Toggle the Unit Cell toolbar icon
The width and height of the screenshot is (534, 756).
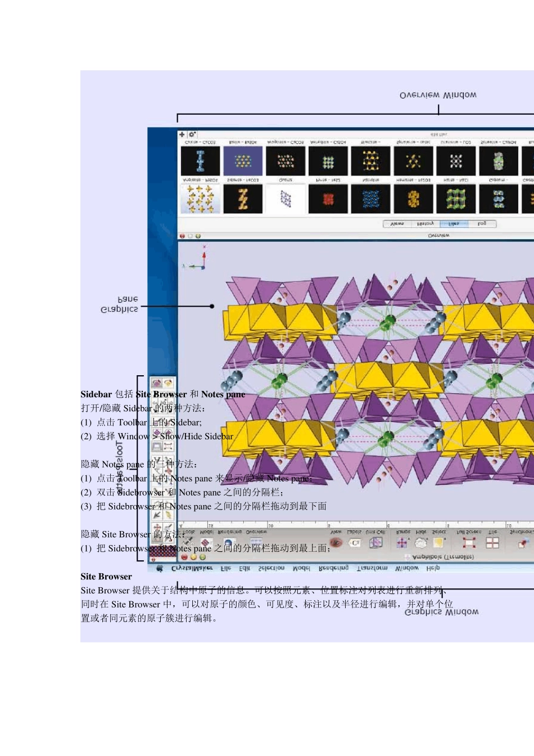(x=375, y=542)
